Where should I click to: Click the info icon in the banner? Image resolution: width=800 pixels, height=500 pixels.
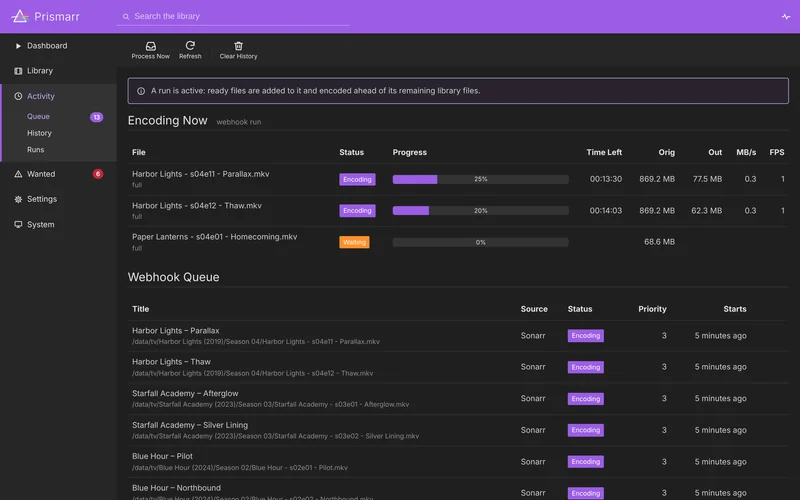tap(141, 91)
